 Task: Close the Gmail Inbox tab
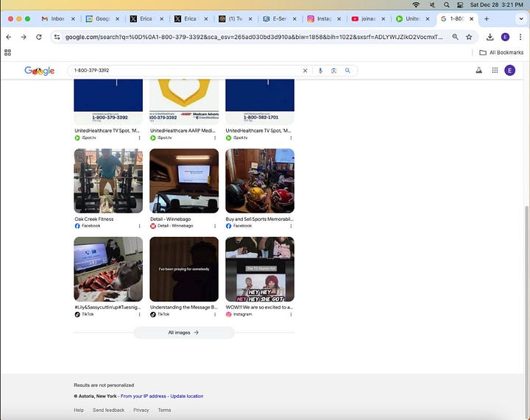(x=73, y=19)
